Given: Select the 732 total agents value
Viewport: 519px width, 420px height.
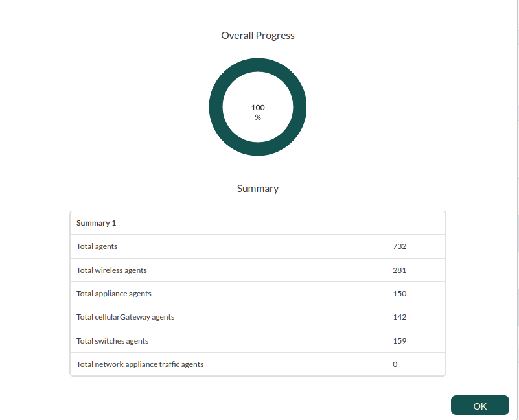Looking at the screenshot, I should click(x=400, y=246).
